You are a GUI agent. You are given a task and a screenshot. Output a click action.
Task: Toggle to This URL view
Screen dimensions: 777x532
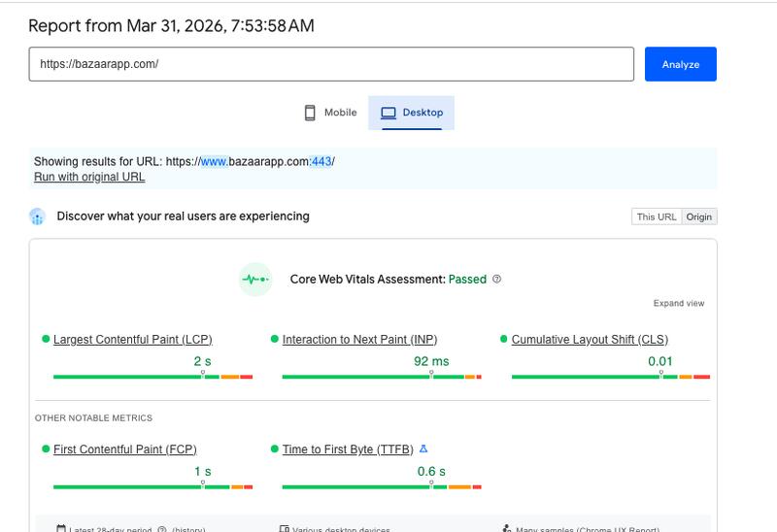coord(657,216)
